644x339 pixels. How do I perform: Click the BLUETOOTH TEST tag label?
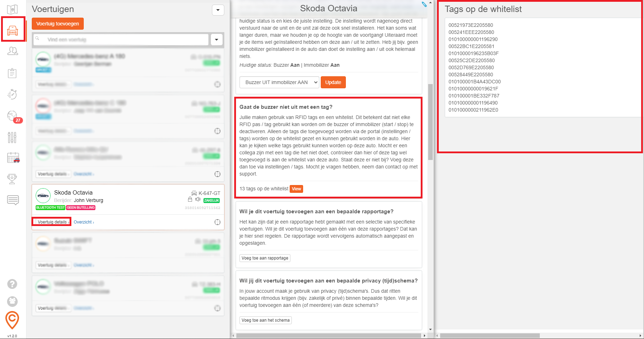pyautogui.click(x=51, y=208)
